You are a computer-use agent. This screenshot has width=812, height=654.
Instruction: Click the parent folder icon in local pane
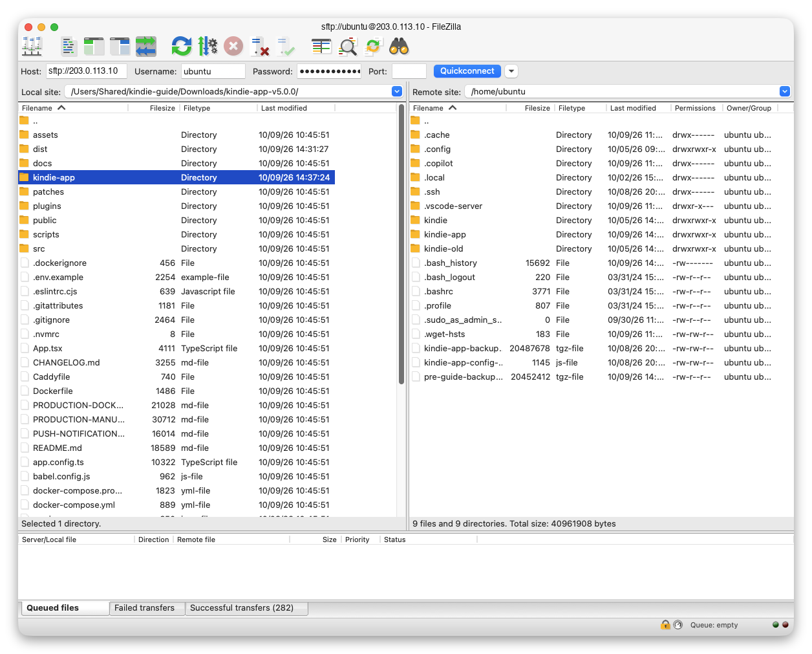pos(25,120)
